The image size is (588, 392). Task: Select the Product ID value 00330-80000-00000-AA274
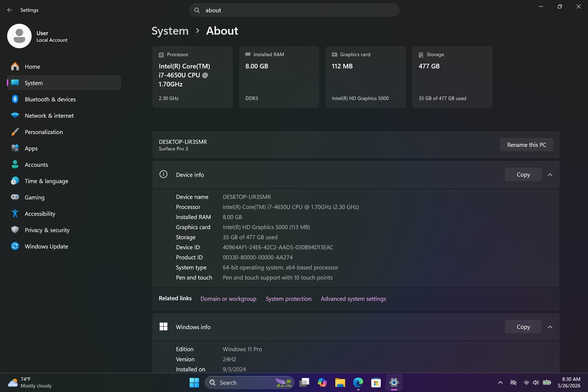pos(257,257)
